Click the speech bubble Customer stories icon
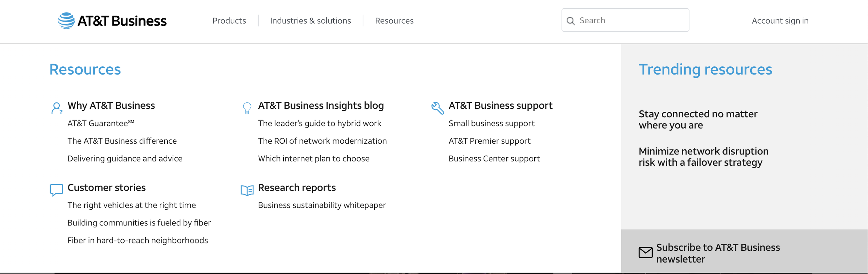The width and height of the screenshot is (868, 274). click(x=56, y=190)
